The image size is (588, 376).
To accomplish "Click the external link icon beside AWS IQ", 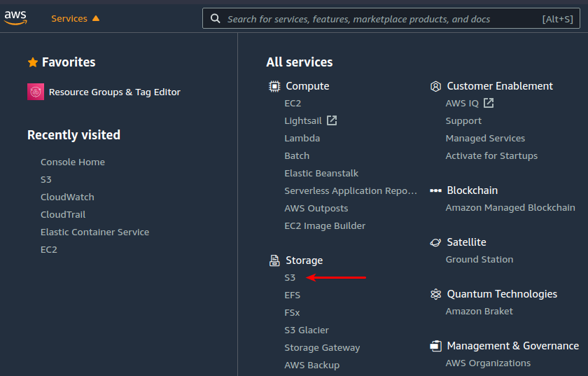I will (489, 103).
